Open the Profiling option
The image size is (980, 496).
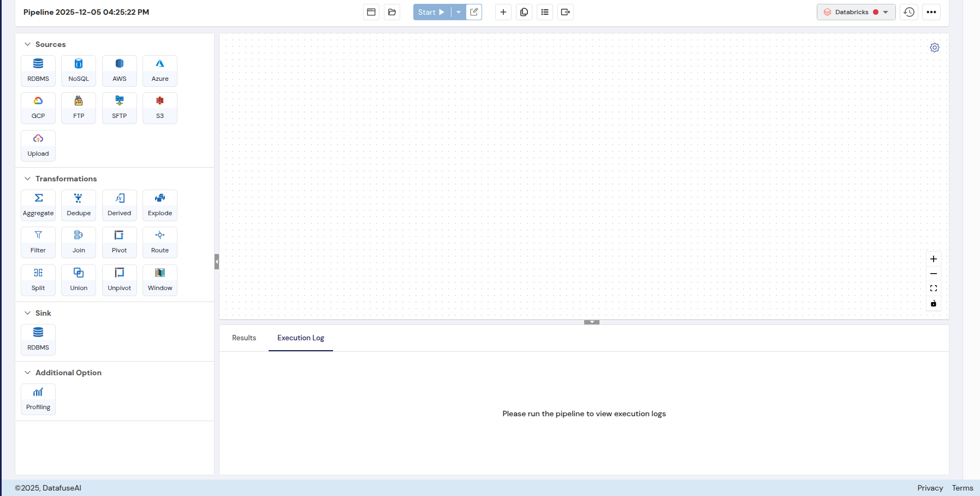pos(38,399)
